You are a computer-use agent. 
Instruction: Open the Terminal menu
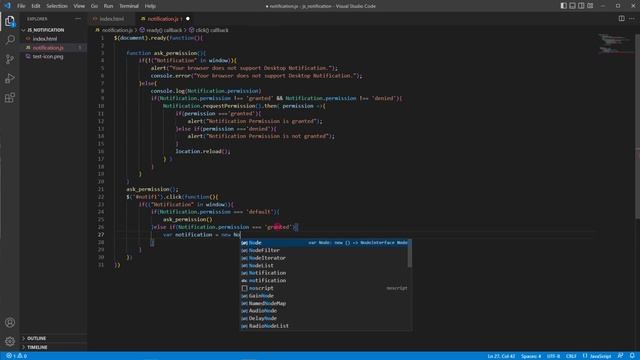(129, 6)
